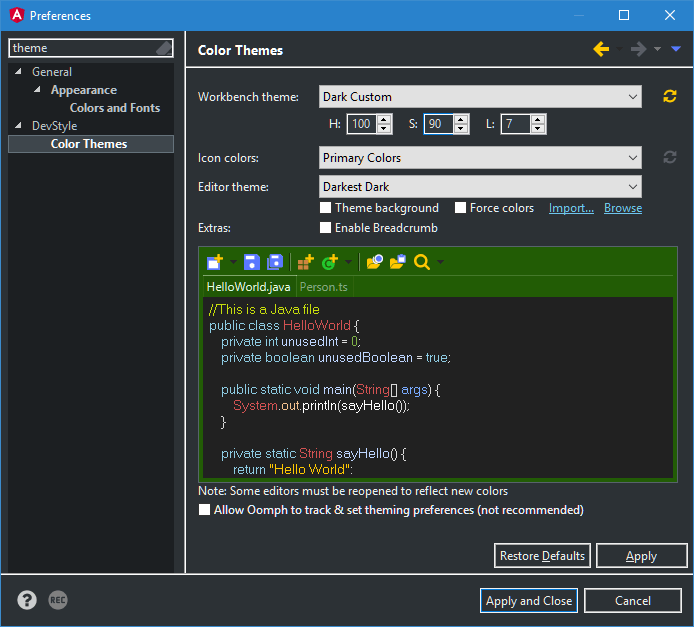
Task: Select Colors and Fonts in the tree
Action: [x=114, y=108]
